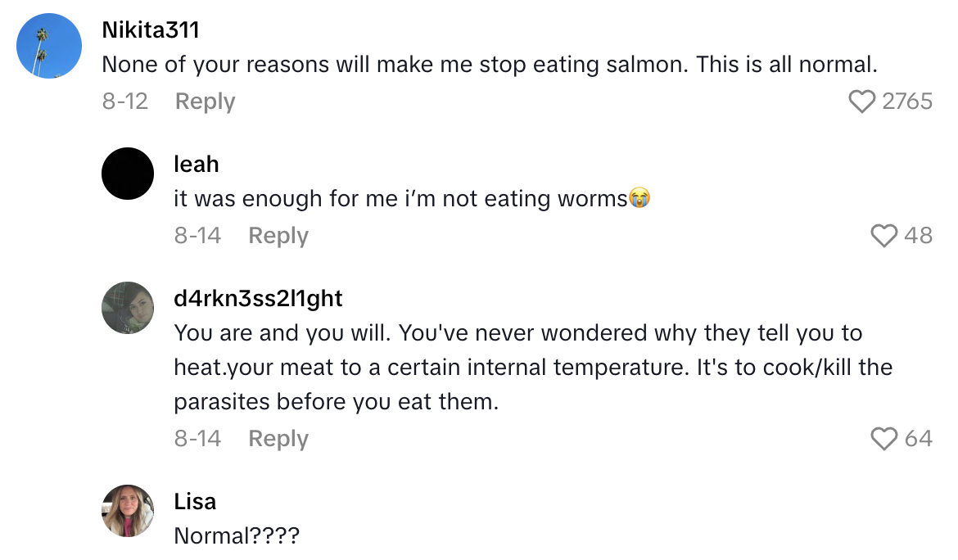
Task: Reply to Nikita311's comment
Action: [204, 101]
